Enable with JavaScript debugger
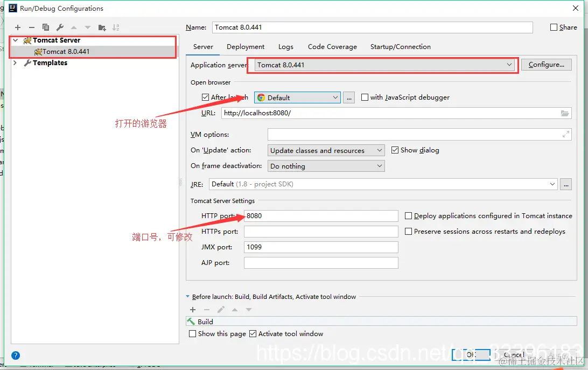The height and width of the screenshot is (370, 588). [365, 97]
